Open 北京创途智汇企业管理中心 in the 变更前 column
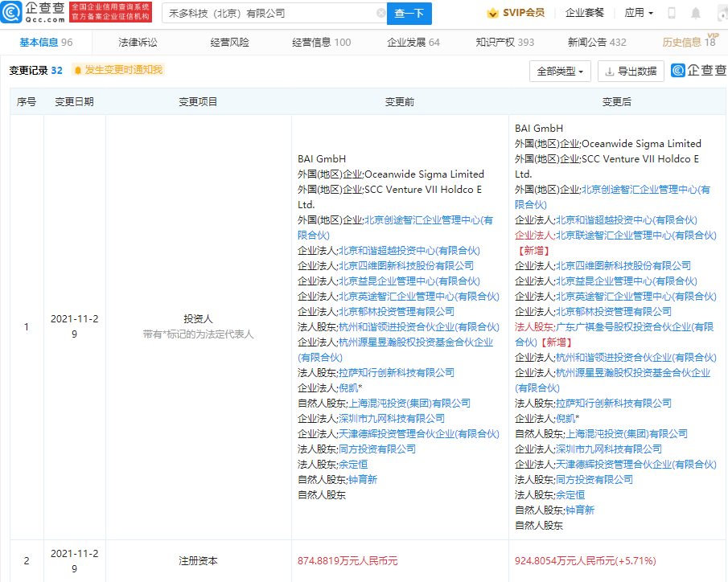Screen dimensions: 728x582 [x=395, y=227]
